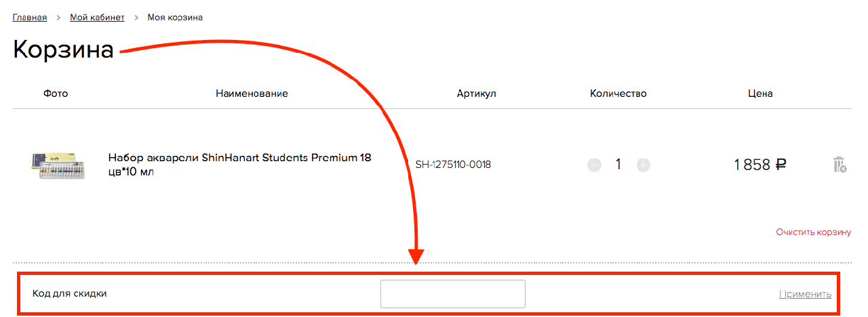Click the quantity value 1
Image resolution: width=868 pixels, height=317 pixels.
(618, 165)
